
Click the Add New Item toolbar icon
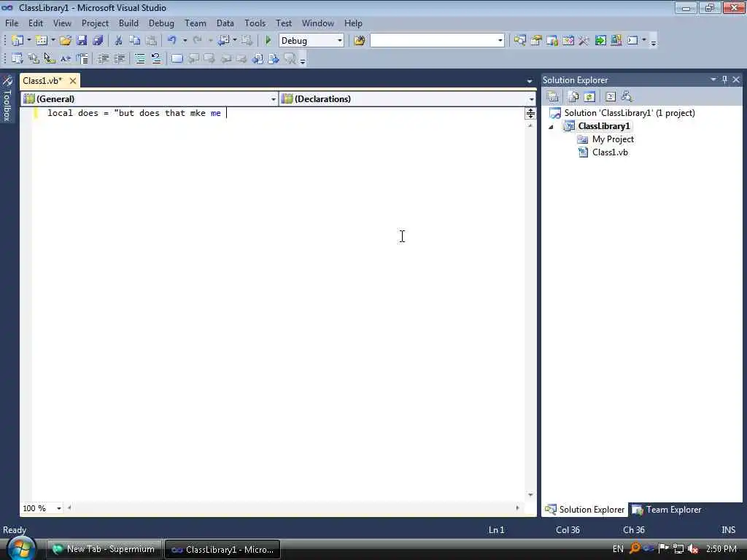[42, 41]
